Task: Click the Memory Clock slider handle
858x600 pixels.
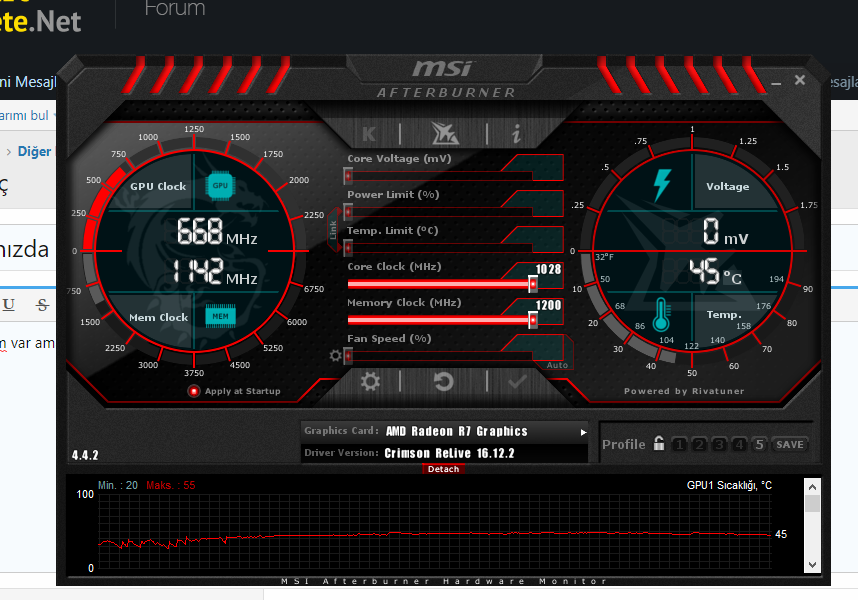Action: point(532,320)
